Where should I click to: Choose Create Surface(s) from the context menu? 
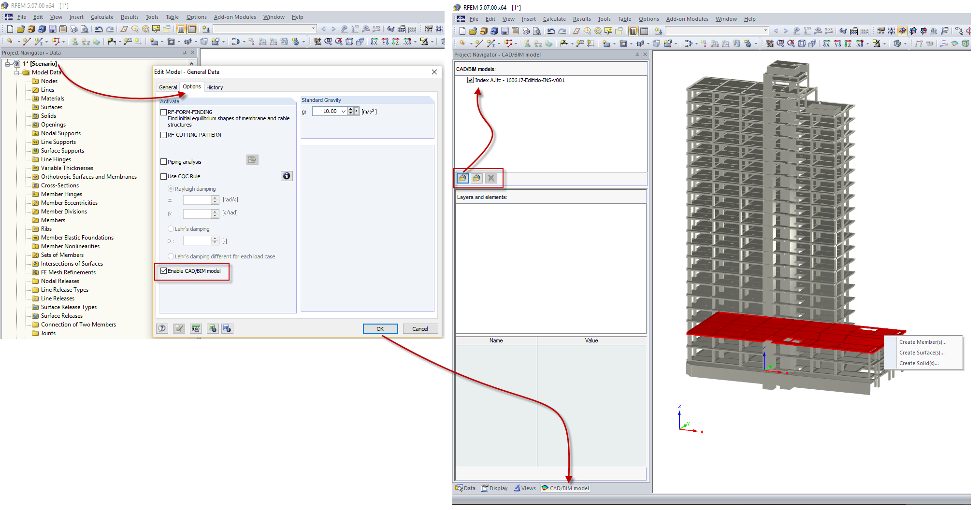[921, 353]
